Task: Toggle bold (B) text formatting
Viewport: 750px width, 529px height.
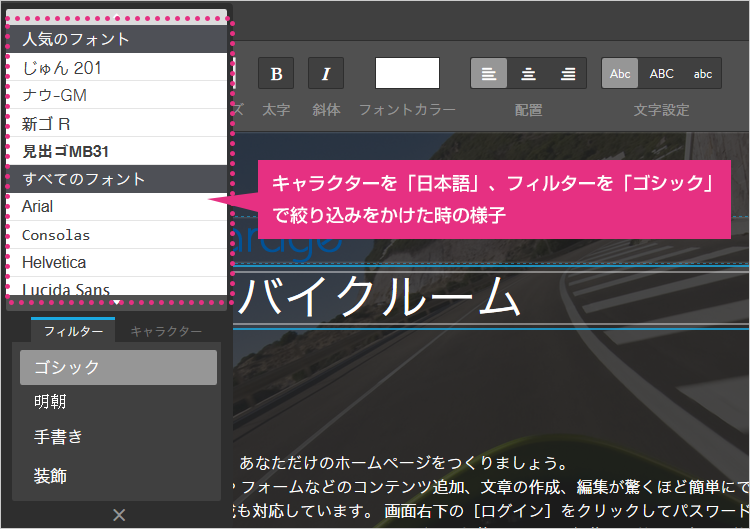Action: coord(276,73)
